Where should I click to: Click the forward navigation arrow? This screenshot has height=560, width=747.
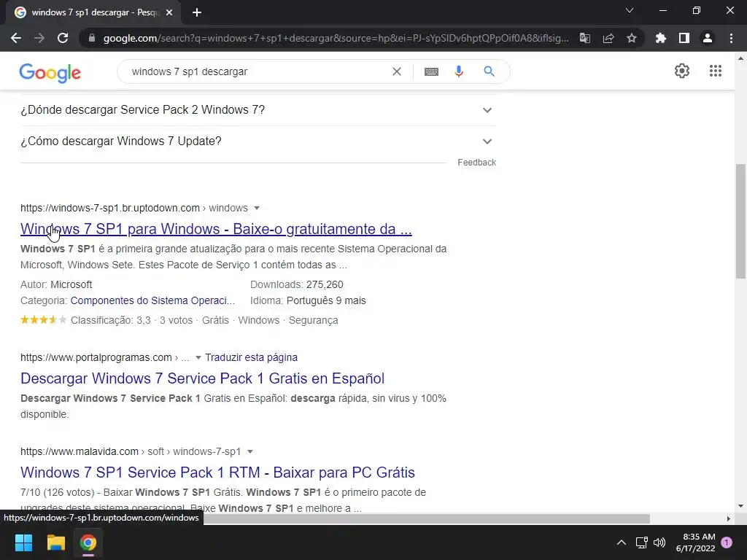39,38
